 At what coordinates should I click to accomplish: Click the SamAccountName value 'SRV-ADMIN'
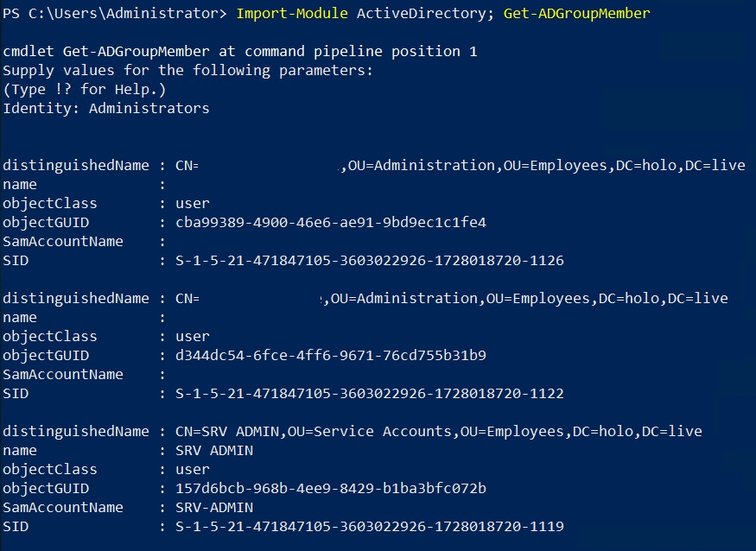point(213,508)
